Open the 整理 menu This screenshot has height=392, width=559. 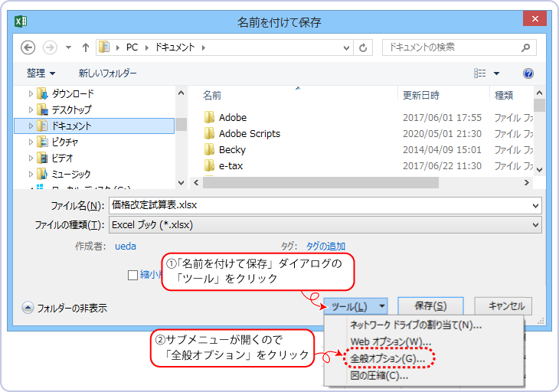tap(41, 73)
